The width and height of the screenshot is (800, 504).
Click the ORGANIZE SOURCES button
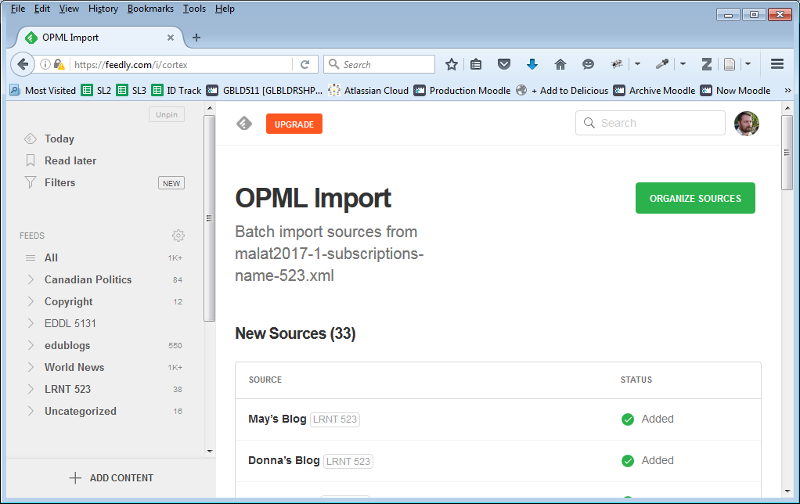[x=695, y=198]
